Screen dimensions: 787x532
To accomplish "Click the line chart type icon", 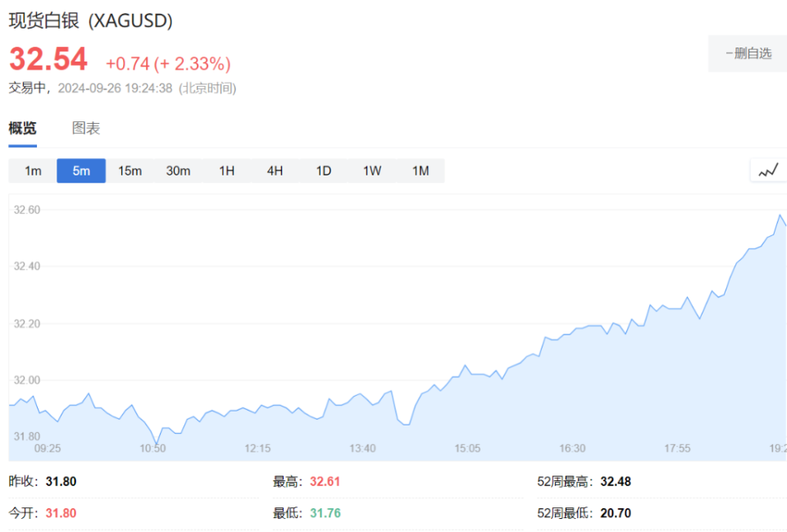I will (768, 171).
